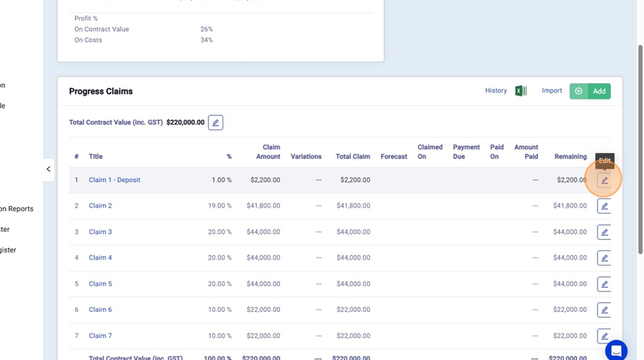The height and width of the screenshot is (360, 644).
Task: Click the edit pencil icon for Claim 2
Action: click(x=604, y=206)
